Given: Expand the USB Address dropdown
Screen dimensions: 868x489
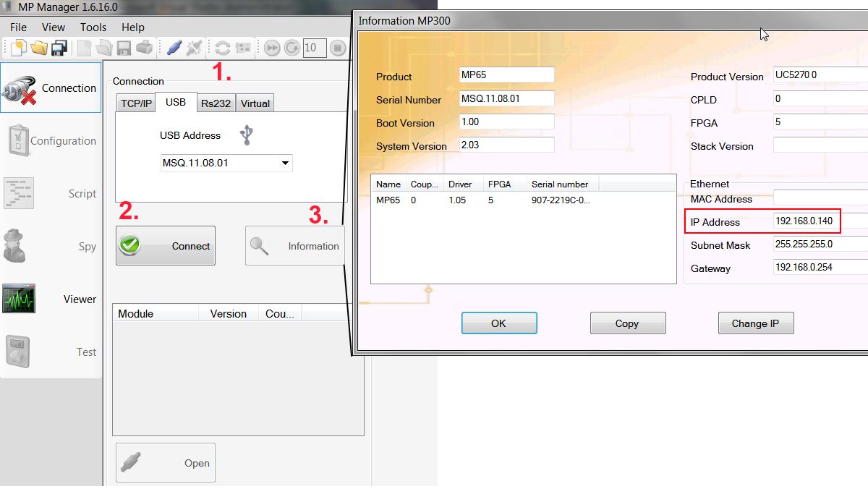Looking at the screenshot, I should point(285,163).
